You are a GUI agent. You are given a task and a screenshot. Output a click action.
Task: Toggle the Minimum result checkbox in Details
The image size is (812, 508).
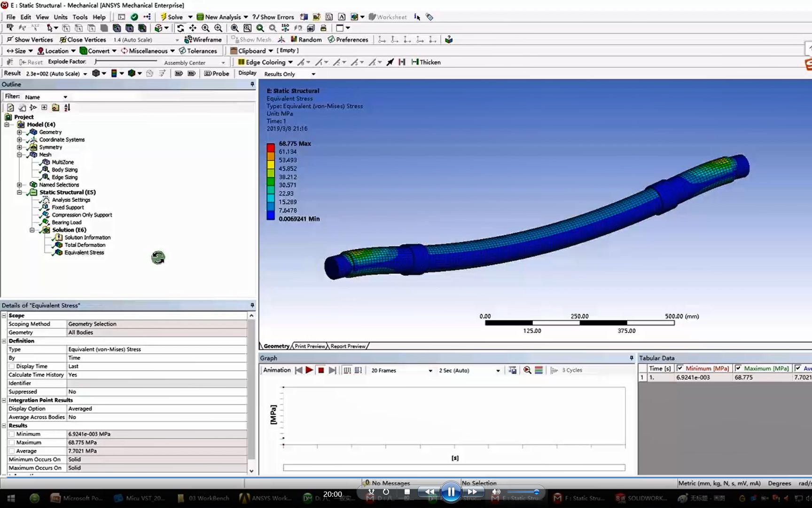click(12, 434)
